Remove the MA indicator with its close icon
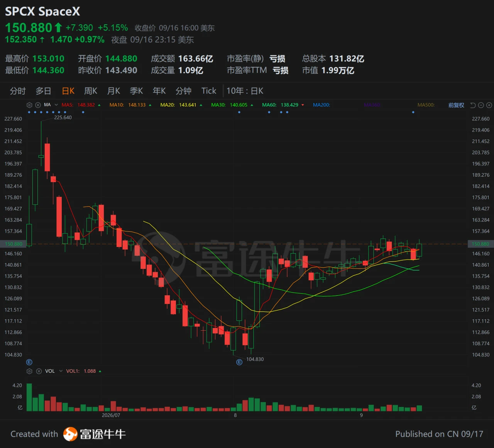 point(38,105)
